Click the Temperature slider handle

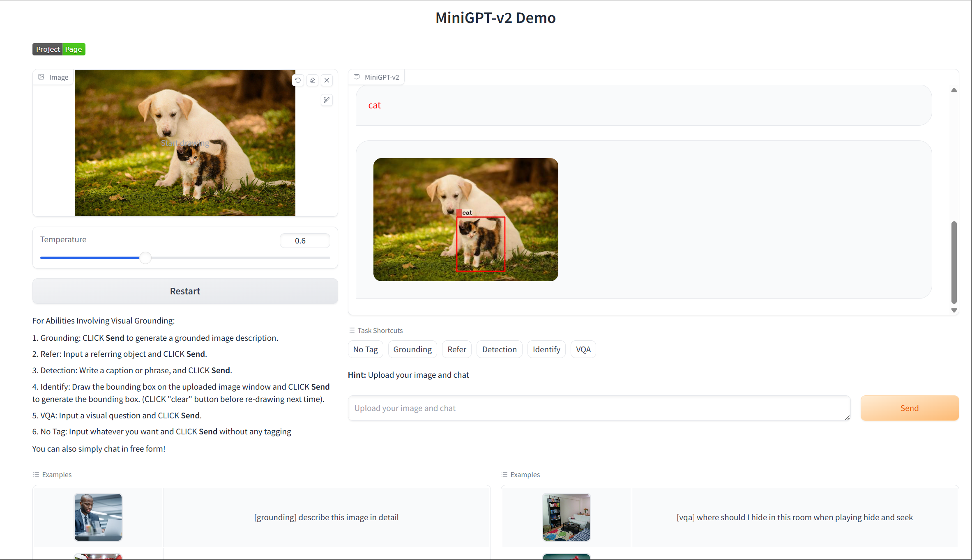tap(145, 258)
